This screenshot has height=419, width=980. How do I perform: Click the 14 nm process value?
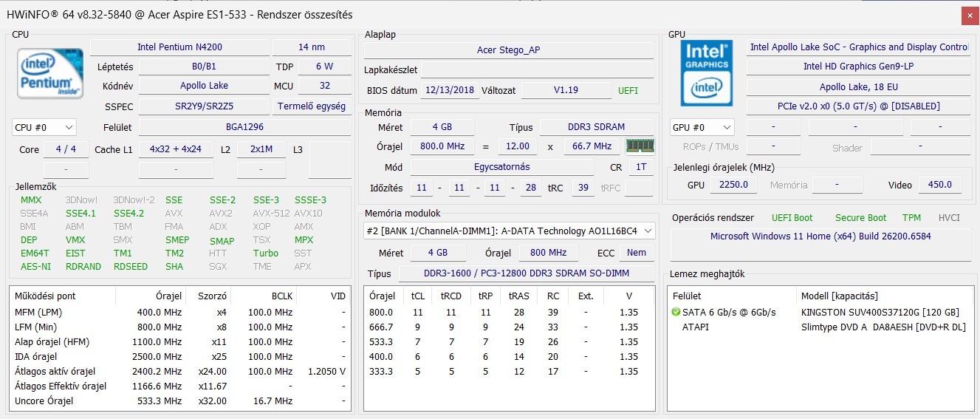[x=312, y=47]
